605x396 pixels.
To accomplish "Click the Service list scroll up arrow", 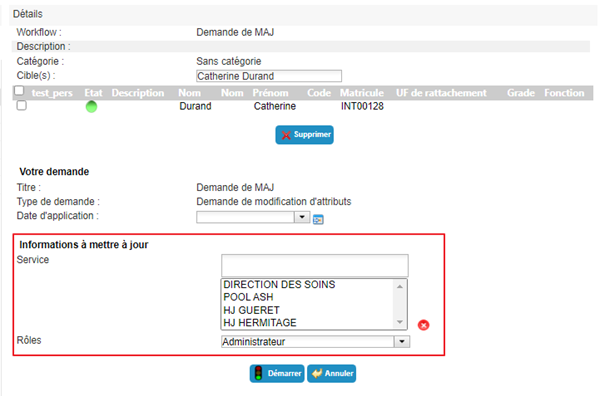I will (400, 286).
